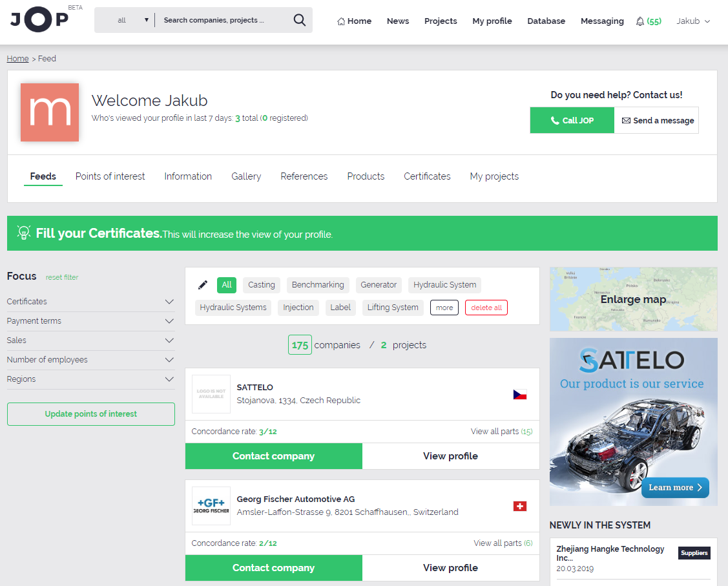Switch to My projects tab
Viewport: 728px width, 586px height.
click(x=494, y=176)
